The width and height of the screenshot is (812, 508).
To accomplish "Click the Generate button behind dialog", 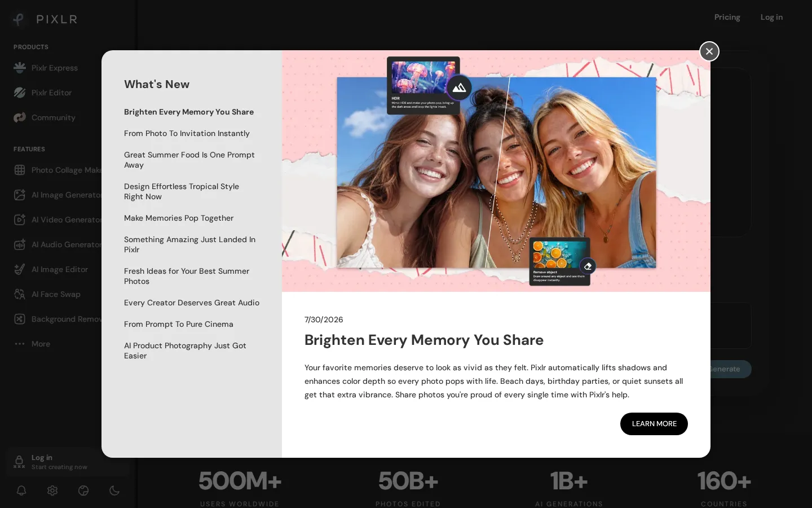I will point(730,369).
